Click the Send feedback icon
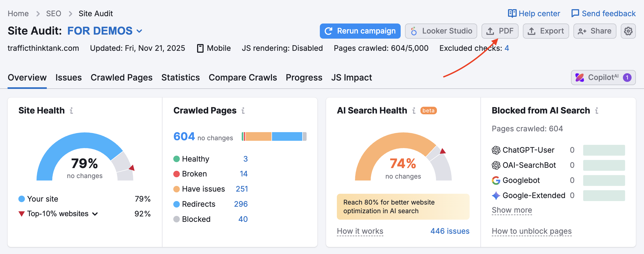644x254 pixels. (x=575, y=13)
